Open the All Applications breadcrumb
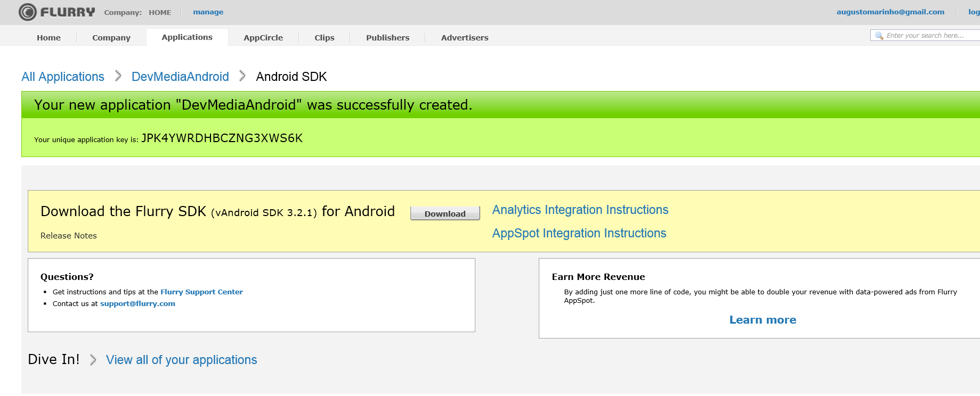This screenshot has width=980, height=396. [63, 77]
